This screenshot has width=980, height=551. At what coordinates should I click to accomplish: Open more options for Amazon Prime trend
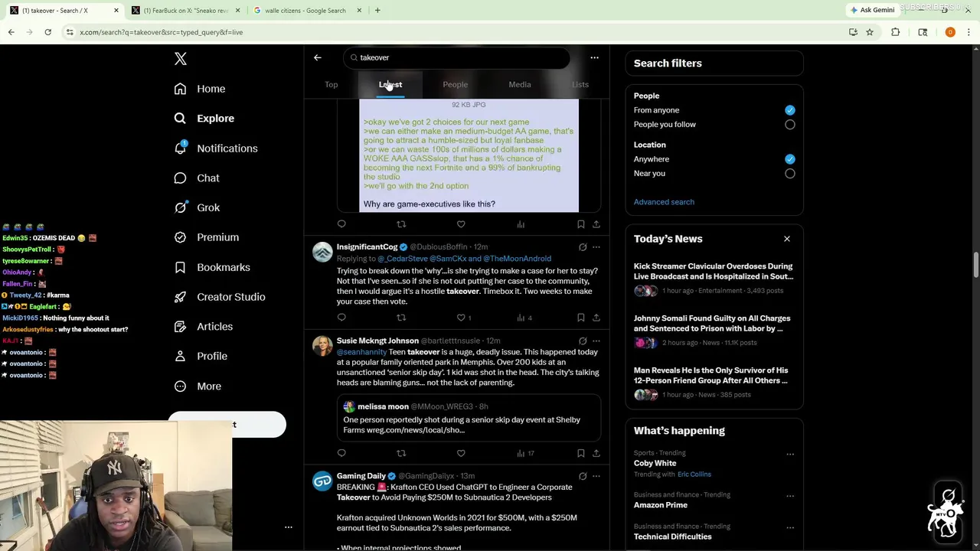(790, 496)
